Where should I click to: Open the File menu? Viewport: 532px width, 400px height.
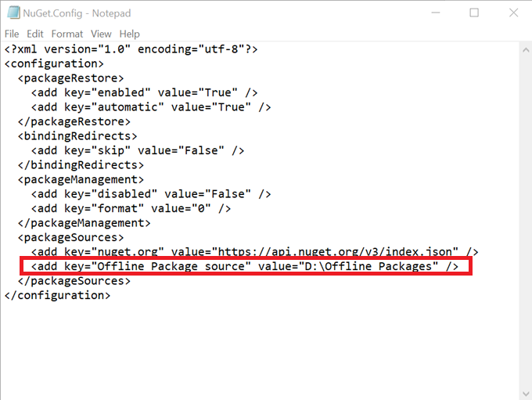coord(12,34)
